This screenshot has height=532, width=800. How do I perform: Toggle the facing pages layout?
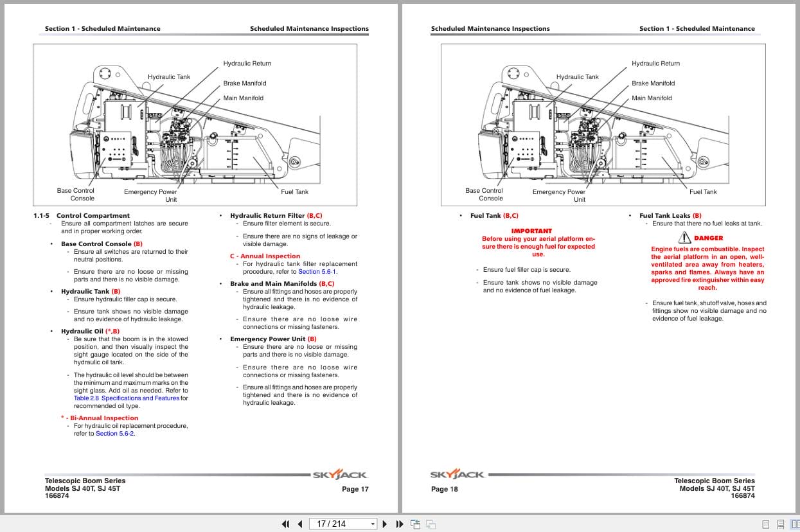tap(794, 524)
